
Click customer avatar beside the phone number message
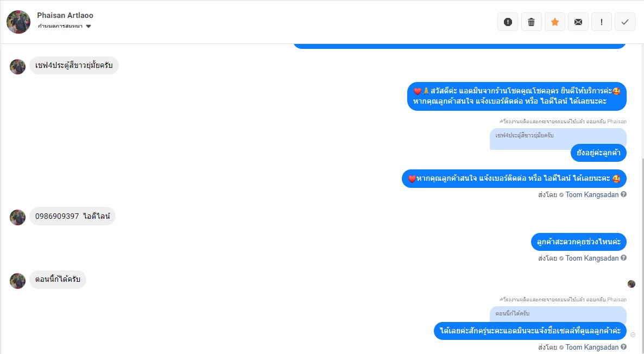point(18,217)
